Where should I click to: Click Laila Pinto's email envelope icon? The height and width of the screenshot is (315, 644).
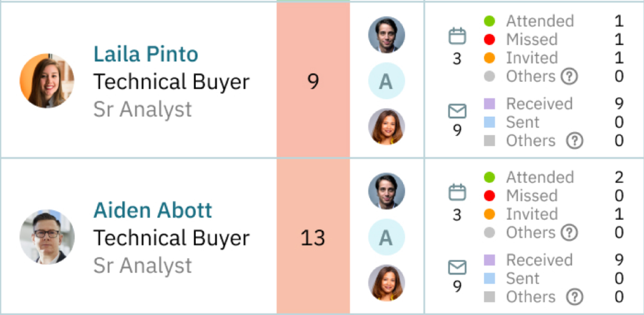[x=457, y=111]
